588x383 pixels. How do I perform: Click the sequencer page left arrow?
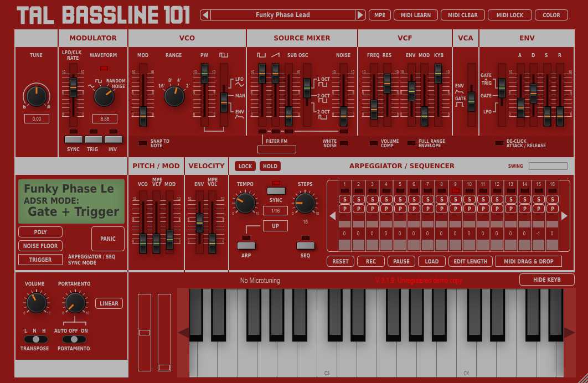point(333,216)
